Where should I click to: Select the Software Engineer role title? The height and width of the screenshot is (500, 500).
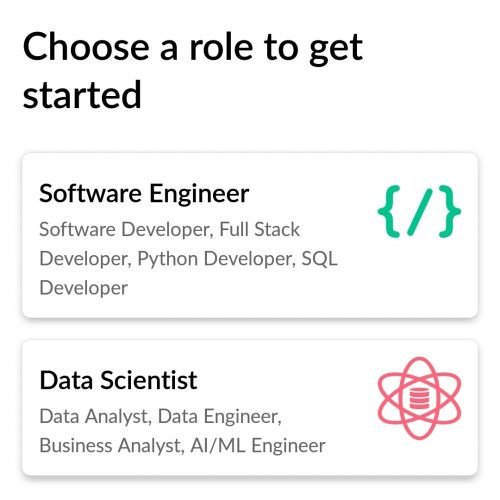pos(144,194)
